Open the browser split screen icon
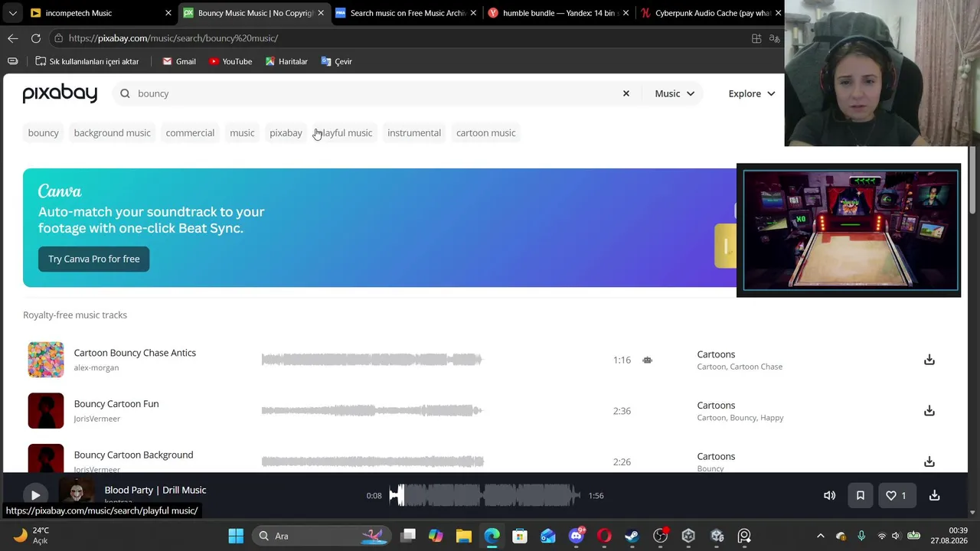 pos(756,38)
